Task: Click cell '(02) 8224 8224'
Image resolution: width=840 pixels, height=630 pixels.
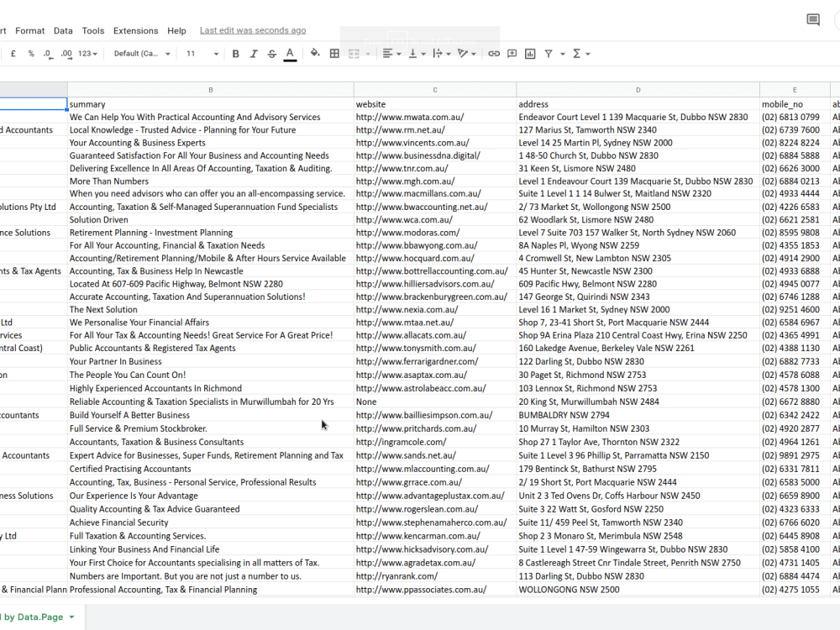Action: click(x=795, y=143)
